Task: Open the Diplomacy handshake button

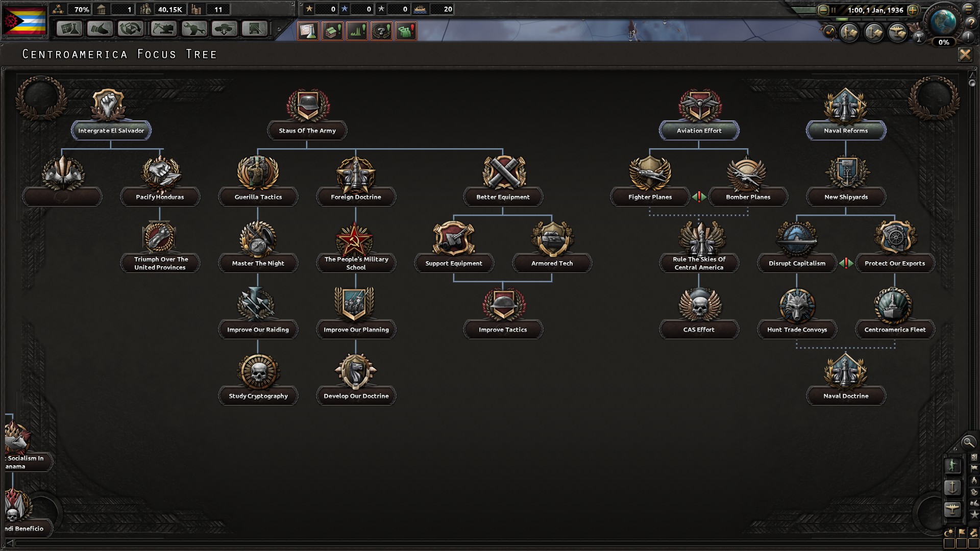Action: pyautogui.click(x=100, y=29)
